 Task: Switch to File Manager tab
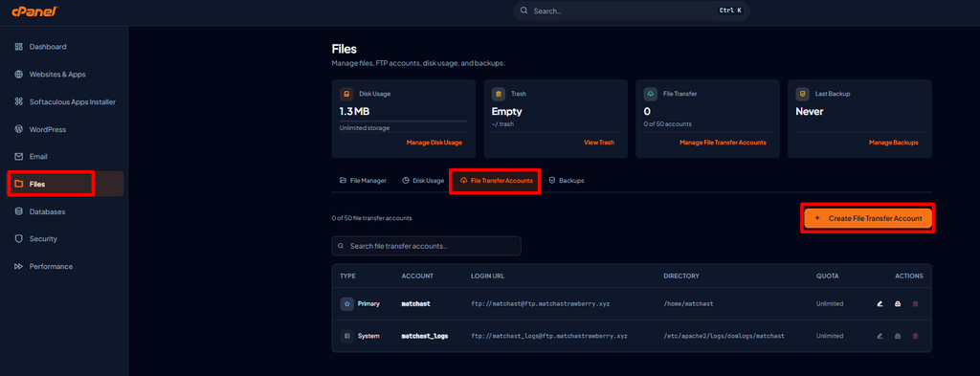pyautogui.click(x=363, y=181)
